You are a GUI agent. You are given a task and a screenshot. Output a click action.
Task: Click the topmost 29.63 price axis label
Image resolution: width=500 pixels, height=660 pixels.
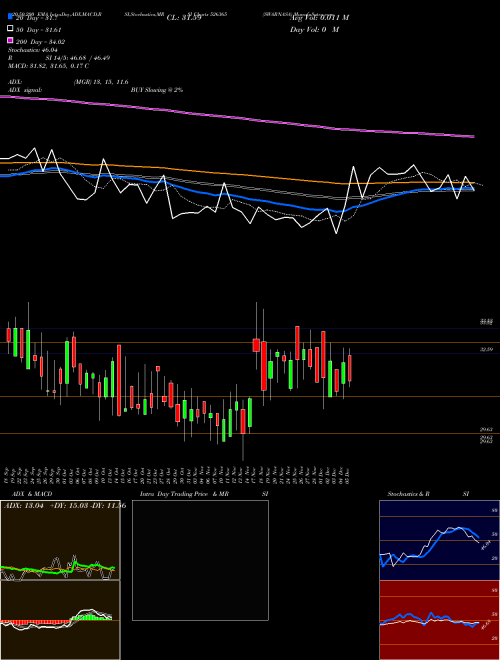pos(486,429)
